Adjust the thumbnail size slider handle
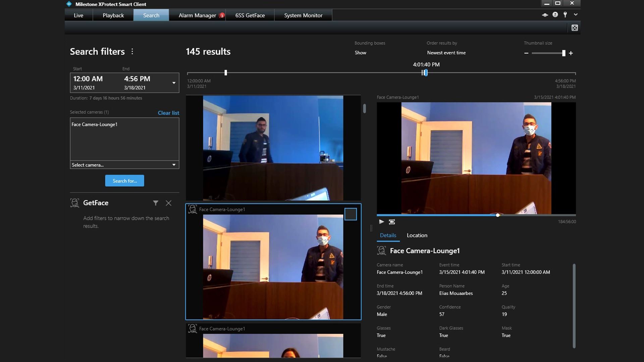Screen dimensions: 644x362 pos(564,53)
